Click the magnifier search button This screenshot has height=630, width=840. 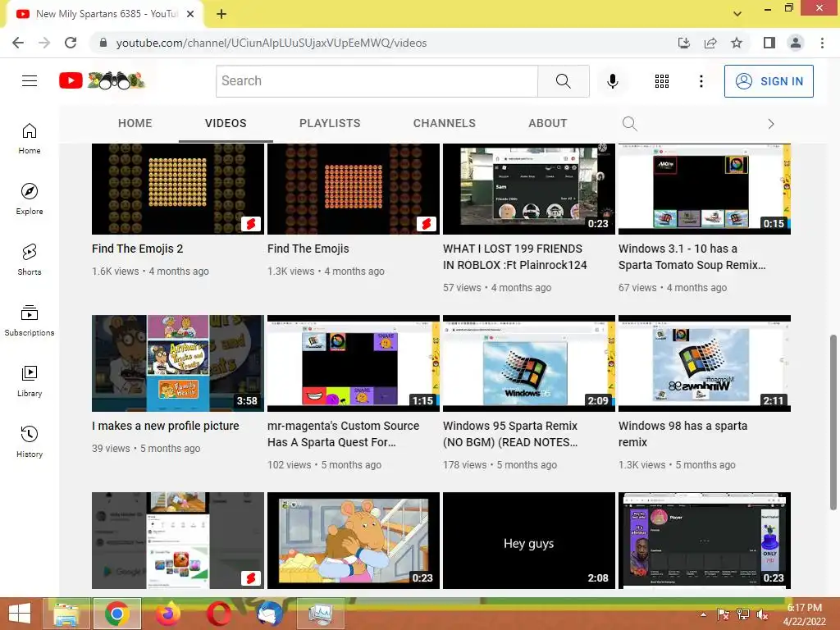563,81
